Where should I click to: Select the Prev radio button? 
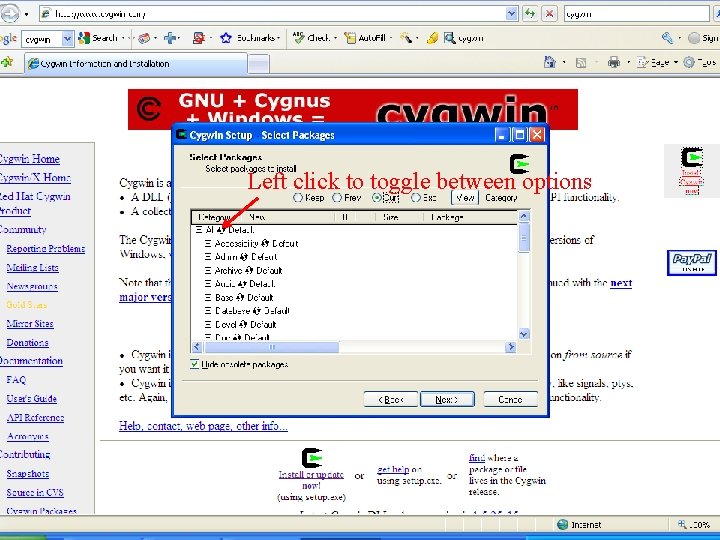(337, 198)
